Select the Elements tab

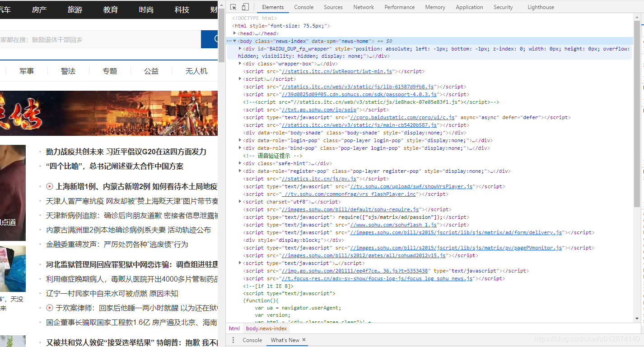point(273,7)
